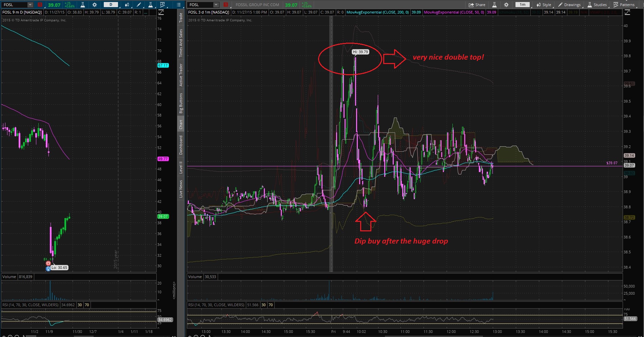Switch to Level II side tab
Image resolution: width=644 pixels, height=337 pixels.
pos(181,168)
